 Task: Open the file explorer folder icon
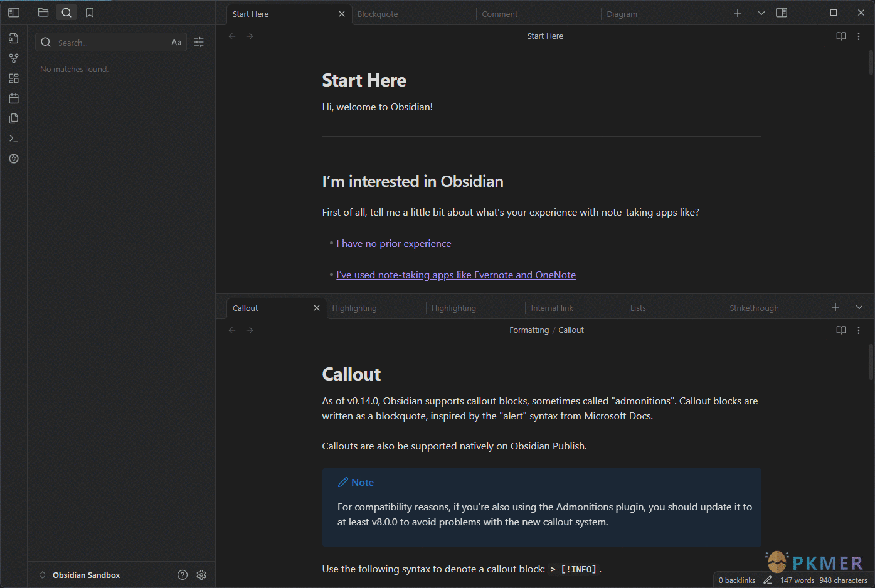click(x=43, y=13)
